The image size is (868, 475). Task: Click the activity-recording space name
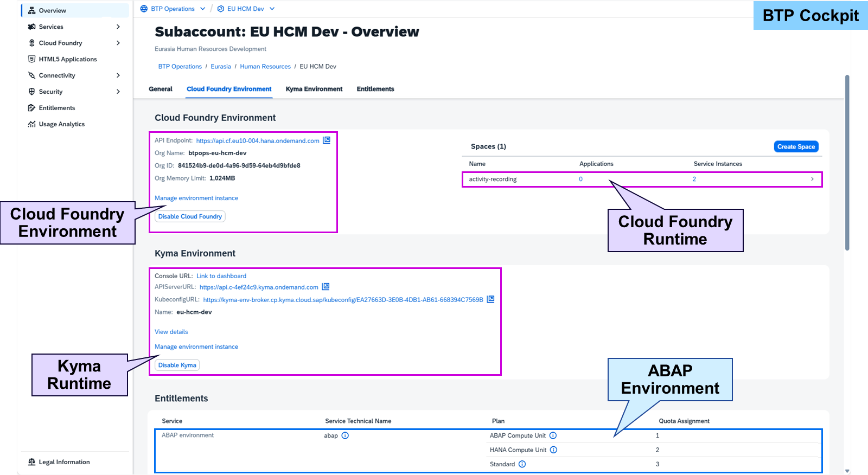(x=493, y=179)
